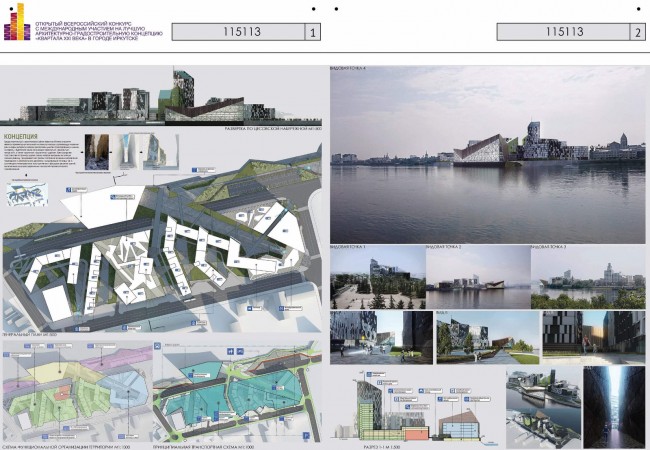650x450 pixels.
Task: Open the dusk street-level plaza render
Action: (381, 338)
